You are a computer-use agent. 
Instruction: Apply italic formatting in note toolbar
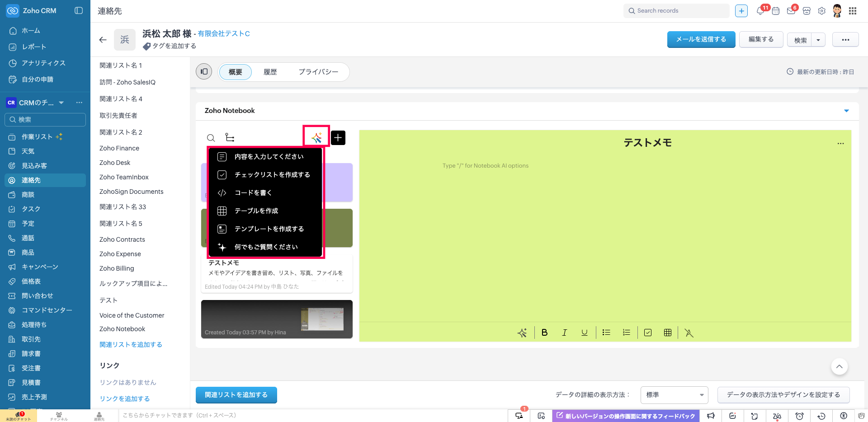564,333
